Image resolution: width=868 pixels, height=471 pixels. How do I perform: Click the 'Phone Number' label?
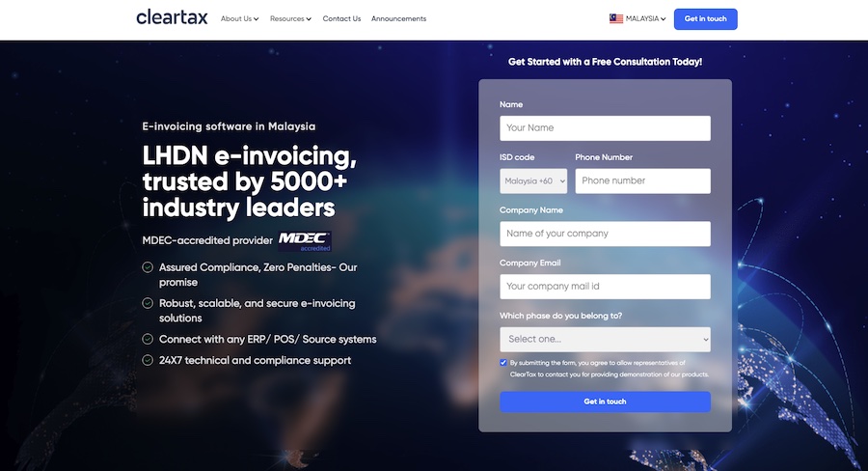pos(604,157)
